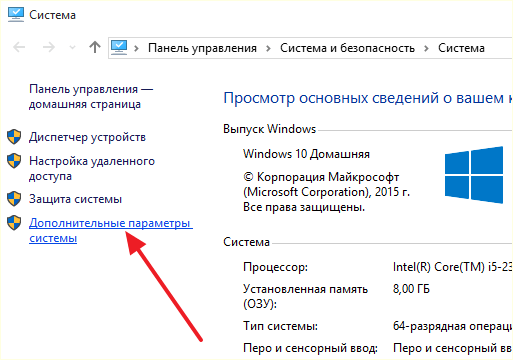Open Защита системы
513x360 pixels.
point(75,199)
